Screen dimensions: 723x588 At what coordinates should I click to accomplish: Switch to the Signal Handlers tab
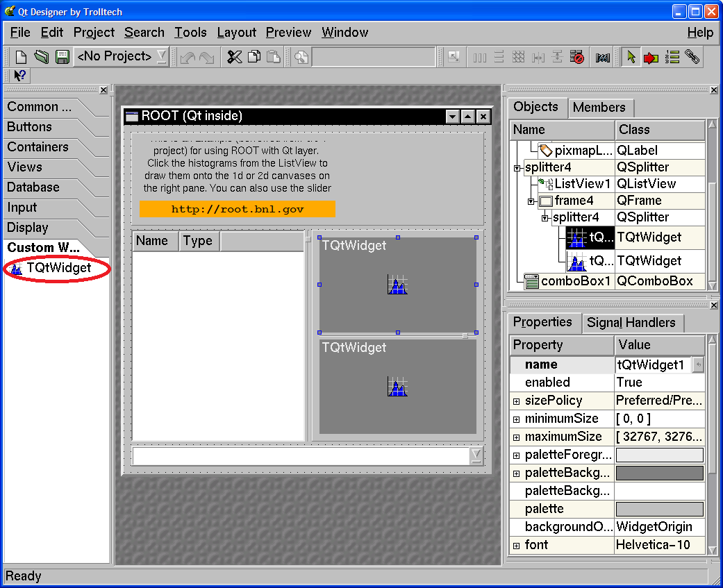pos(631,323)
